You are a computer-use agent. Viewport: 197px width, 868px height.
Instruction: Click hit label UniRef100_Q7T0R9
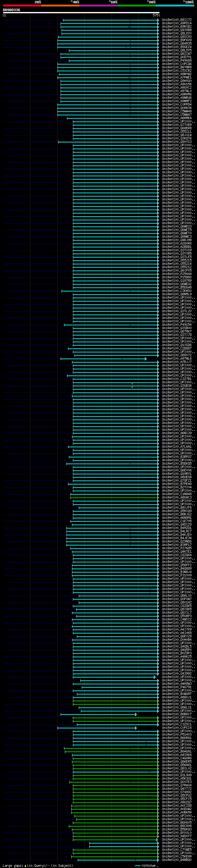tap(177, 125)
